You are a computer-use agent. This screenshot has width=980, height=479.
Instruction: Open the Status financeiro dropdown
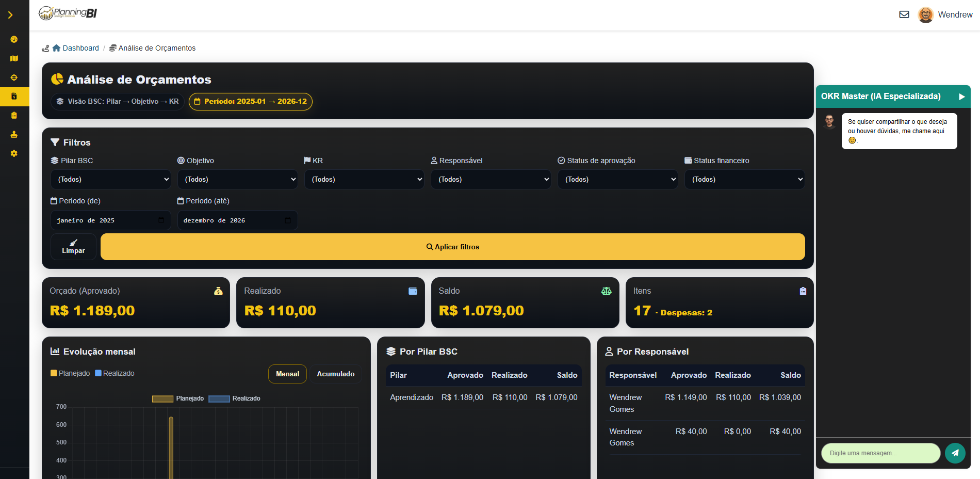click(x=744, y=179)
